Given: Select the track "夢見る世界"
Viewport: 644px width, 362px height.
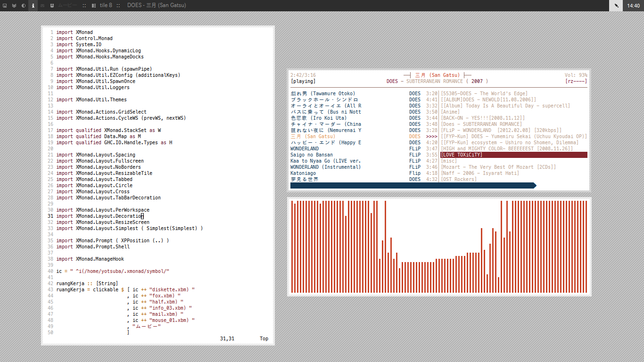Looking at the screenshot, I should point(305,179).
